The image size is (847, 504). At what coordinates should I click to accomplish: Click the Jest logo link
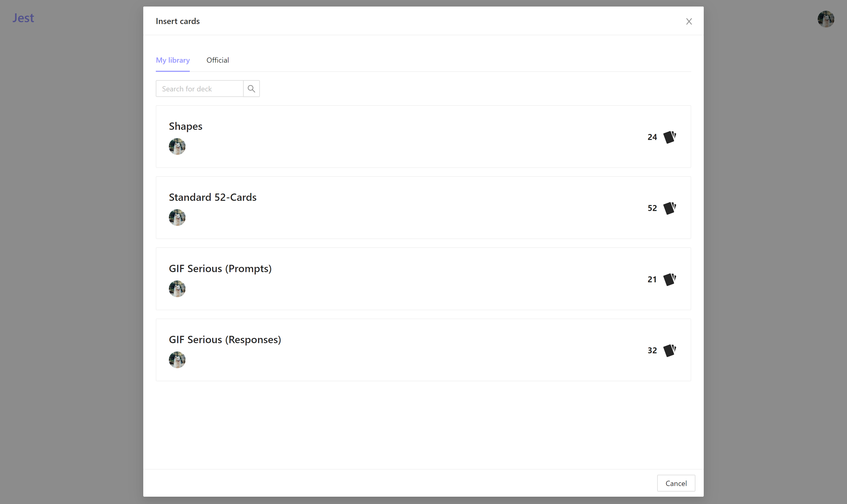click(x=23, y=18)
